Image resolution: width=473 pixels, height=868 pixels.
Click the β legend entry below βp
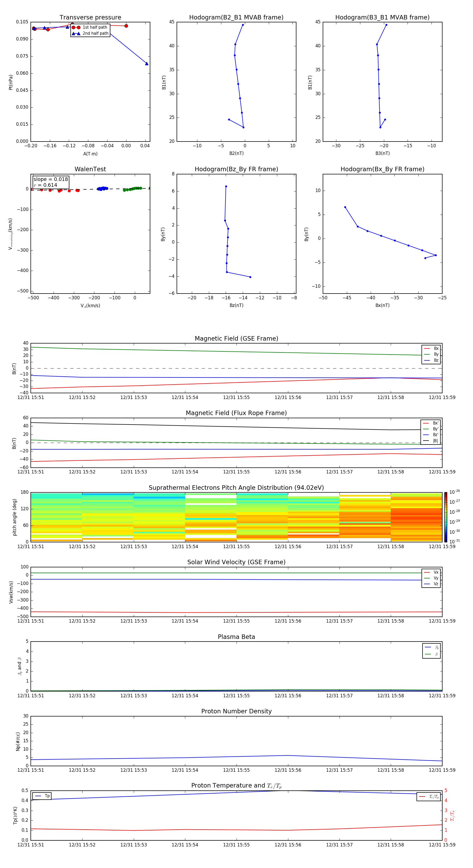pyautogui.click(x=431, y=654)
